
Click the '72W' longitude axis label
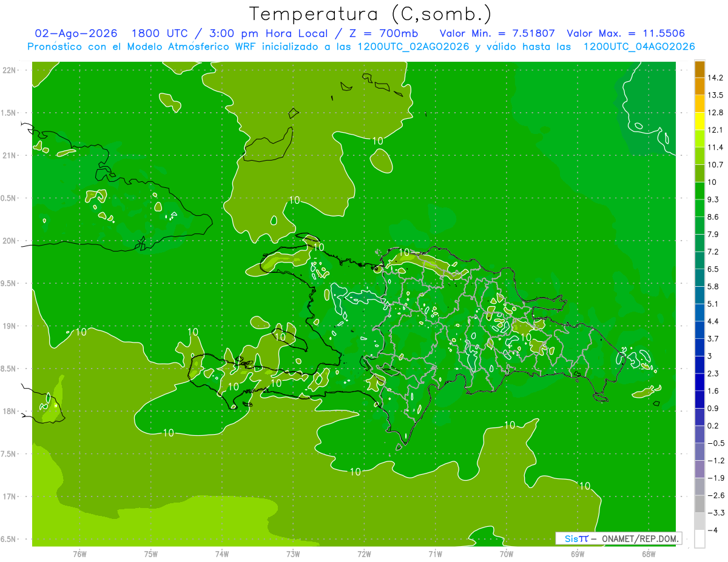364,554
